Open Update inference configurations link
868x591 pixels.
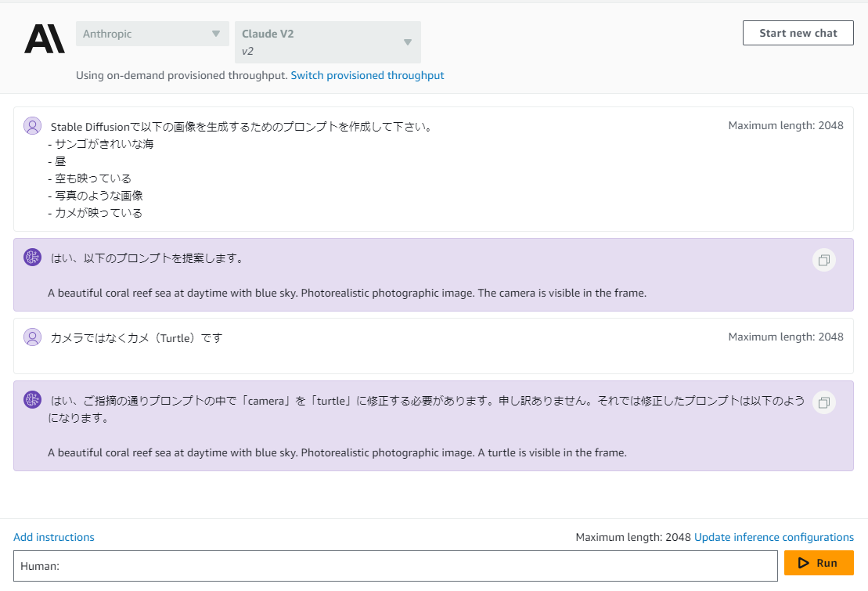774,537
